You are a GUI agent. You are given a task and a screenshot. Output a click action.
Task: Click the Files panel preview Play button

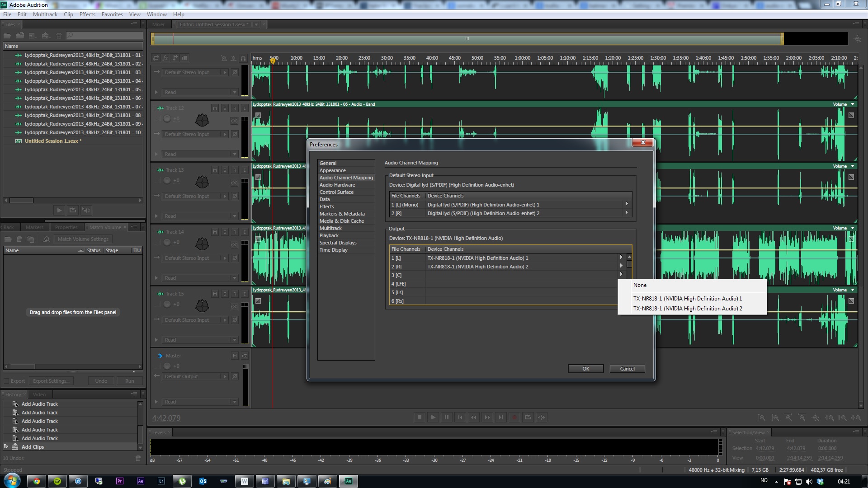tap(59, 210)
